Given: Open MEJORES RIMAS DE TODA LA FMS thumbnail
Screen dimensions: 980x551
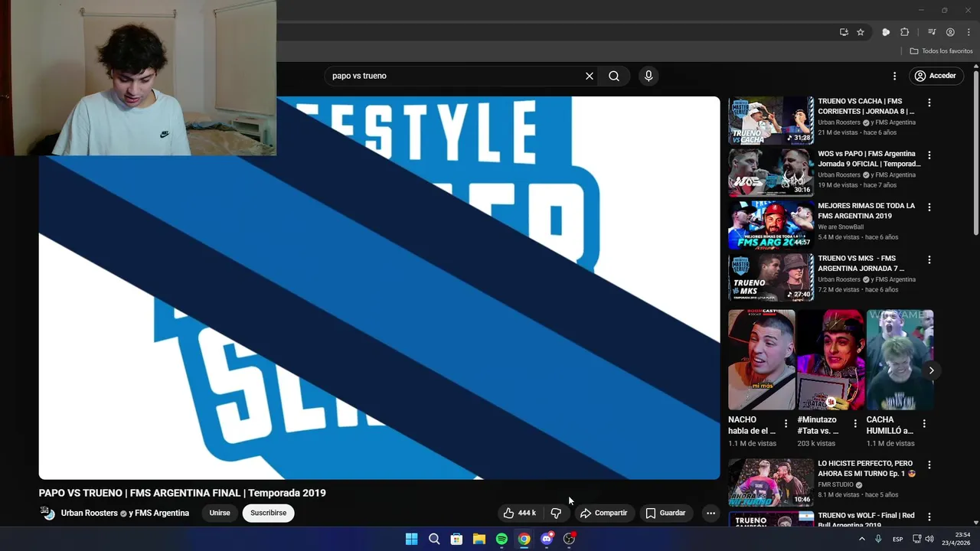Looking at the screenshot, I should 771,225.
